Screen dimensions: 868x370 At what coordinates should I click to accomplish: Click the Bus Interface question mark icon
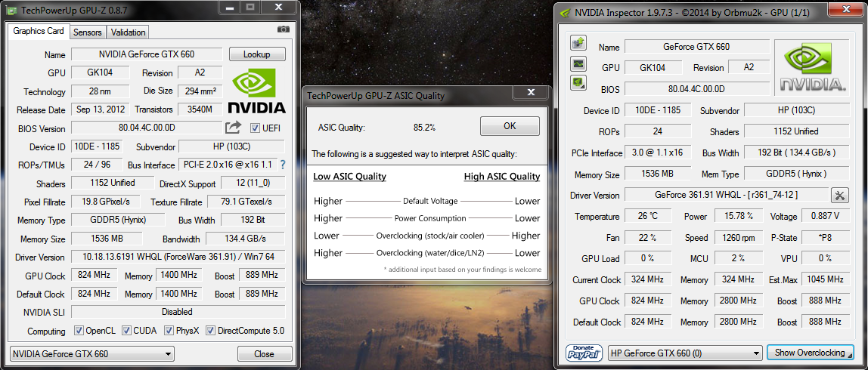pyautogui.click(x=283, y=165)
